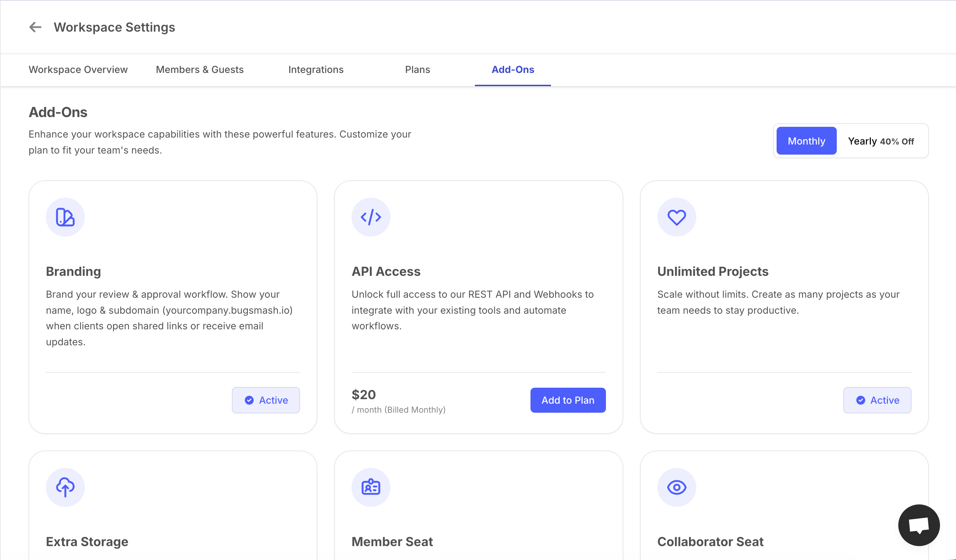This screenshot has width=956, height=560.
Task: Click the back arrow beside Workspace Settings
Action: [35, 27]
